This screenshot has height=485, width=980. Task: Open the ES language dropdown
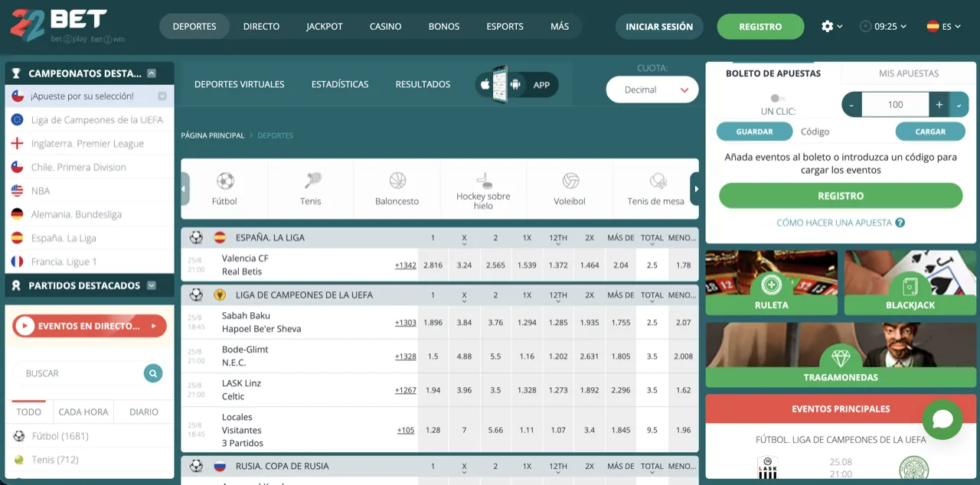coord(944,26)
